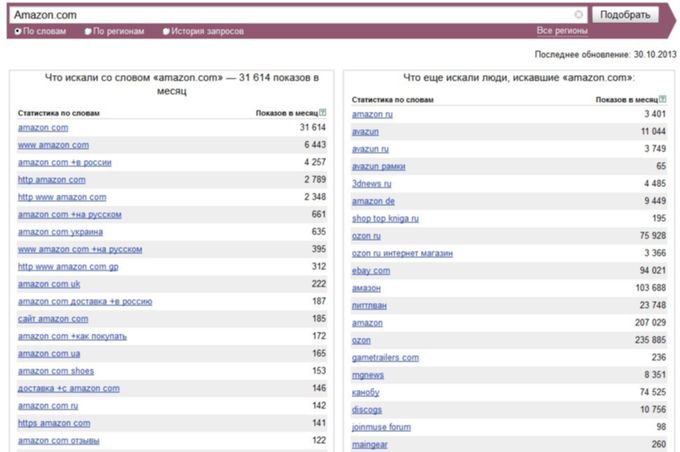Open the amazon com uk link
Screen dimensions: 680x452
click(49, 284)
